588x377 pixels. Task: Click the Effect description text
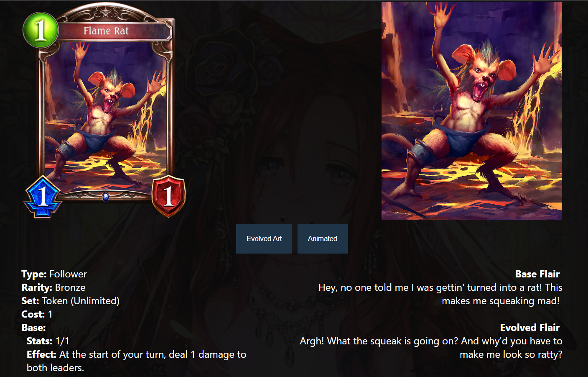pyautogui.click(x=137, y=361)
